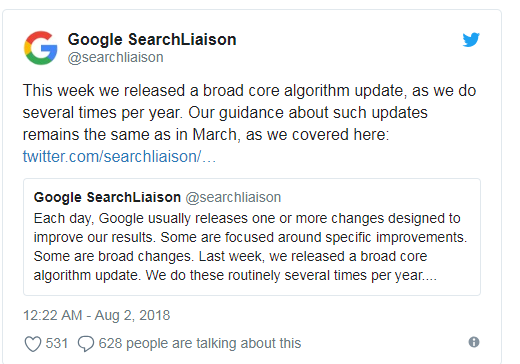This screenshot has height=364, width=520.
Task: Click 'several times per year. Our guidance' line
Action: (225, 113)
